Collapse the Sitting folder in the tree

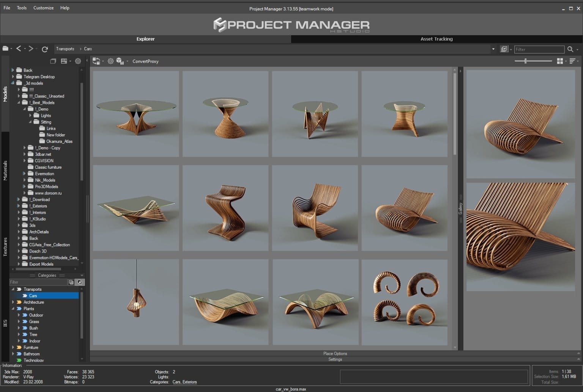pos(31,122)
